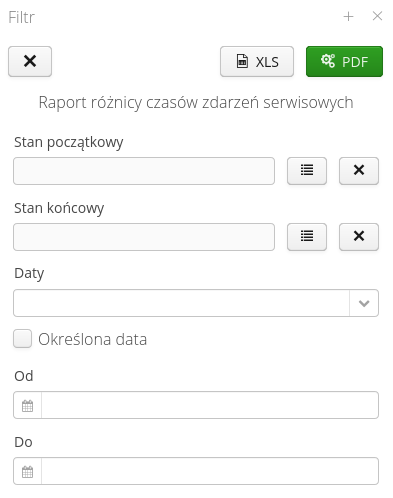This screenshot has height=498, width=393.
Task: Click the Od date input field
Action: pos(210,405)
